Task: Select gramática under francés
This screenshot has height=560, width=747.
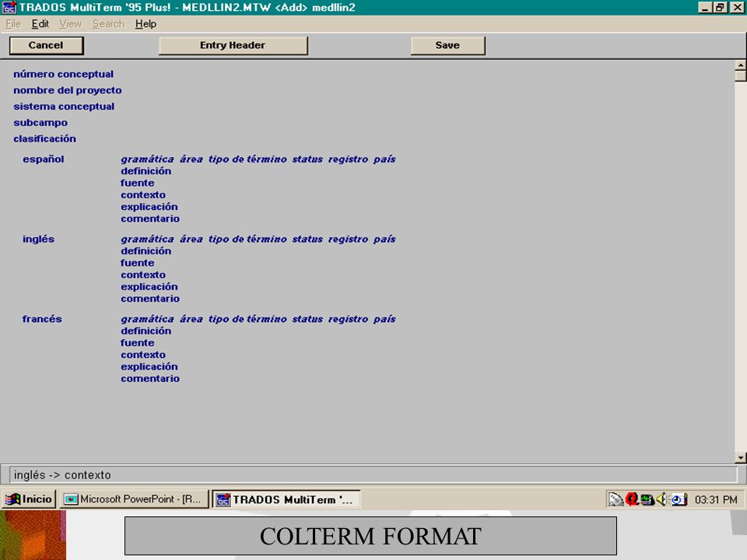Action: (x=147, y=320)
